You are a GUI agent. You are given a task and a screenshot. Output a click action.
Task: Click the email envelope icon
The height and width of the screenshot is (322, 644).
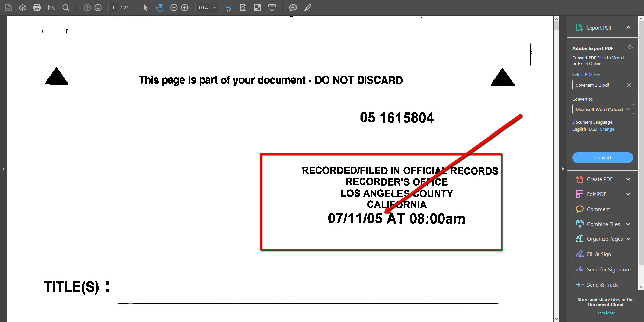click(x=52, y=8)
